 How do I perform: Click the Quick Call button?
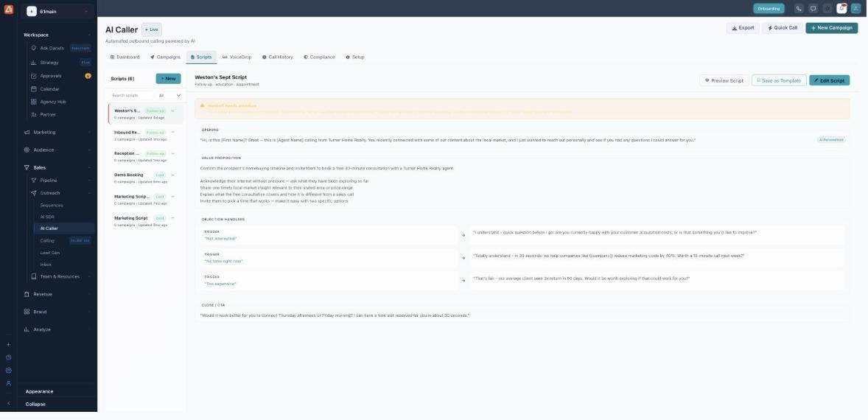click(x=783, y=28)
